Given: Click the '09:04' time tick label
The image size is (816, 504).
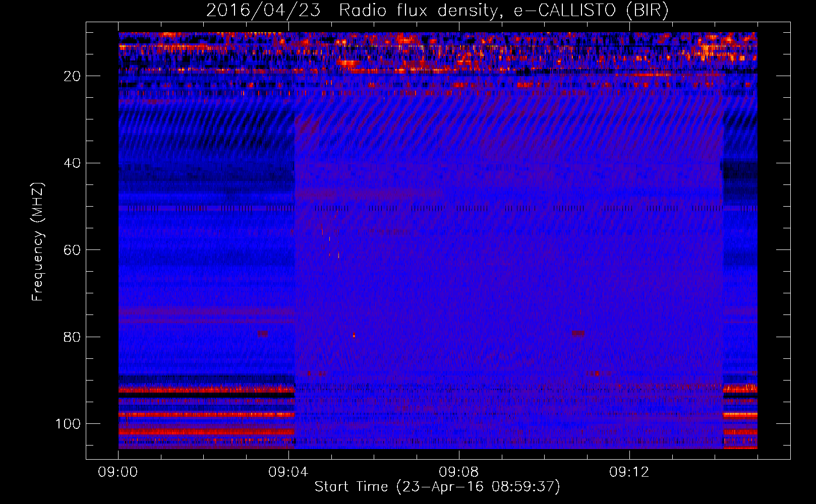Looking at the screenshot, I should 288,472.
